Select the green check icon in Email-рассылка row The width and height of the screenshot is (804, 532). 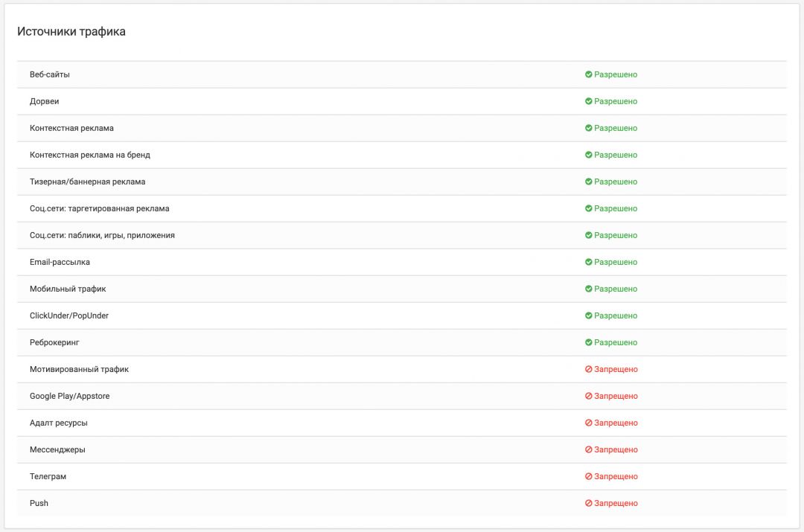coord(588,262)
